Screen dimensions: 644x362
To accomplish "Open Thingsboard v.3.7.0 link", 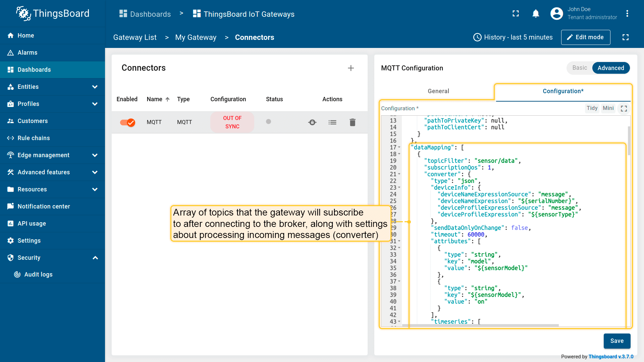I will (x=611, y=357).
